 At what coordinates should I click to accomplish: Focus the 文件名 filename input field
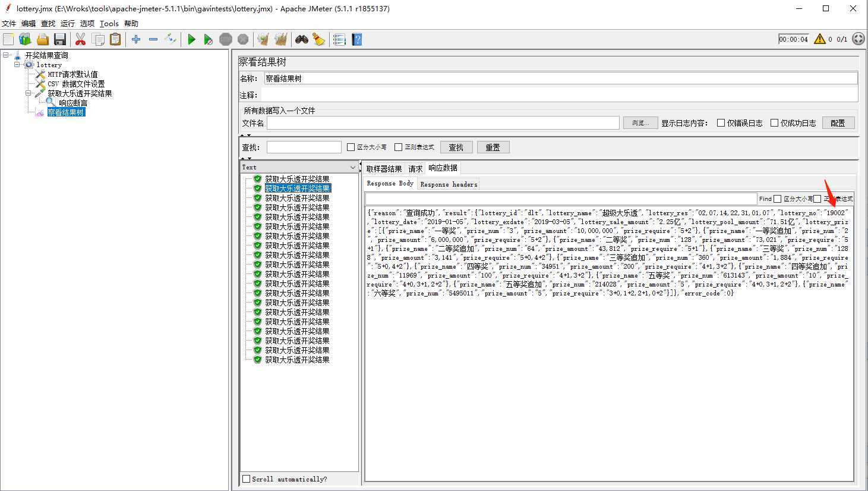(443, 123)
